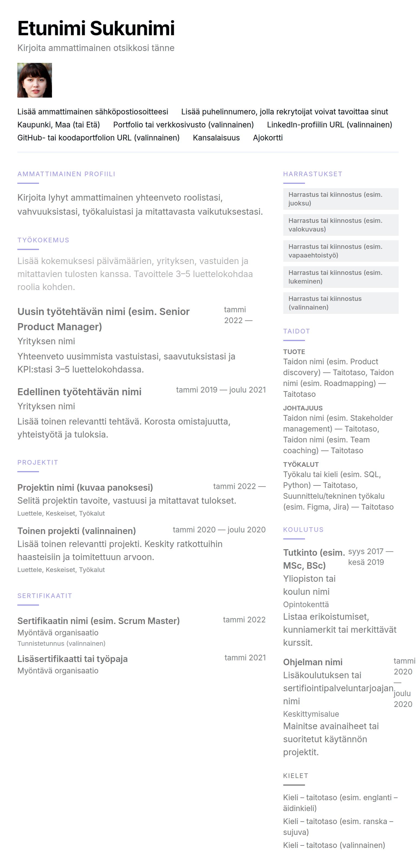
Task: Click the Lisäsertifikaatti tai työpaja entry
Action: 73,659
